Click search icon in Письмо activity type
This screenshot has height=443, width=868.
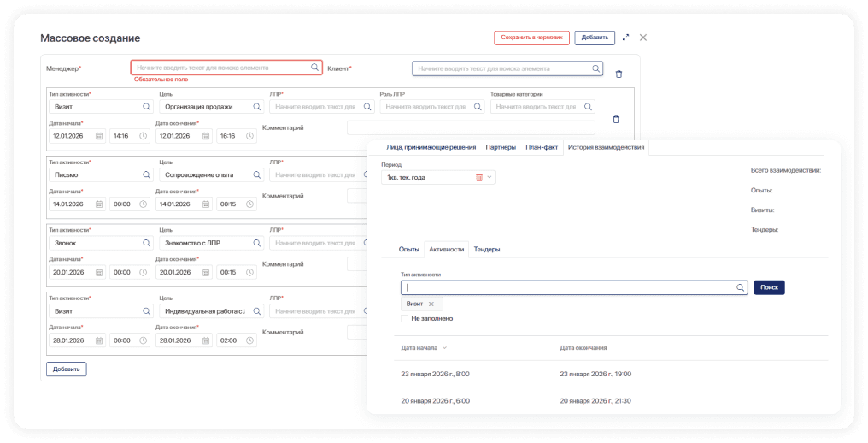pos(146,174)
